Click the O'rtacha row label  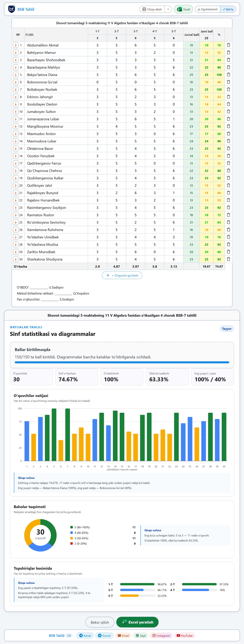coord(20,267)
